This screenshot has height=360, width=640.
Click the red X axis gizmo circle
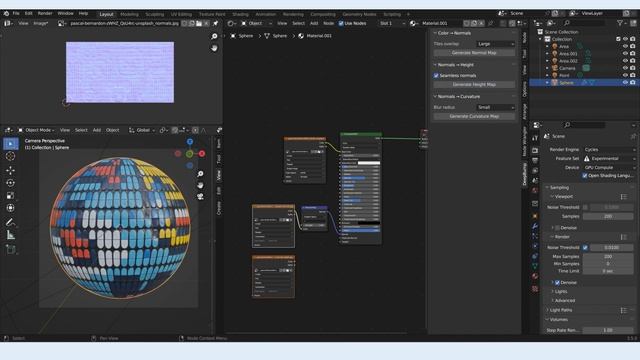(202, 153)
